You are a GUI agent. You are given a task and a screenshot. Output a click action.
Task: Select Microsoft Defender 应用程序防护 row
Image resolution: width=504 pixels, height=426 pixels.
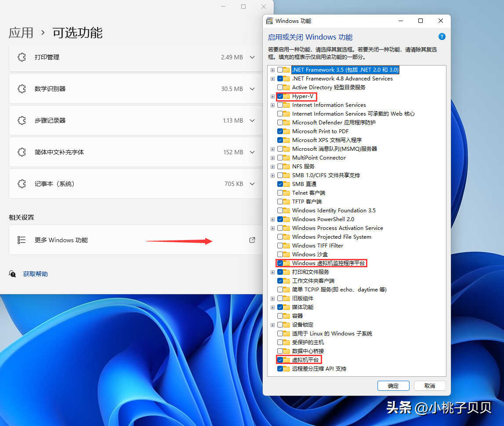tap(334, 123)
